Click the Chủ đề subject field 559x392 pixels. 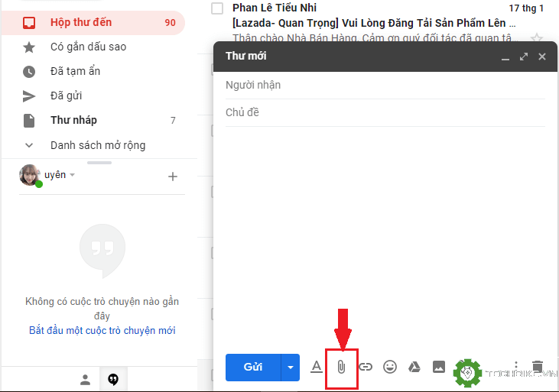(x=385, y=112)
